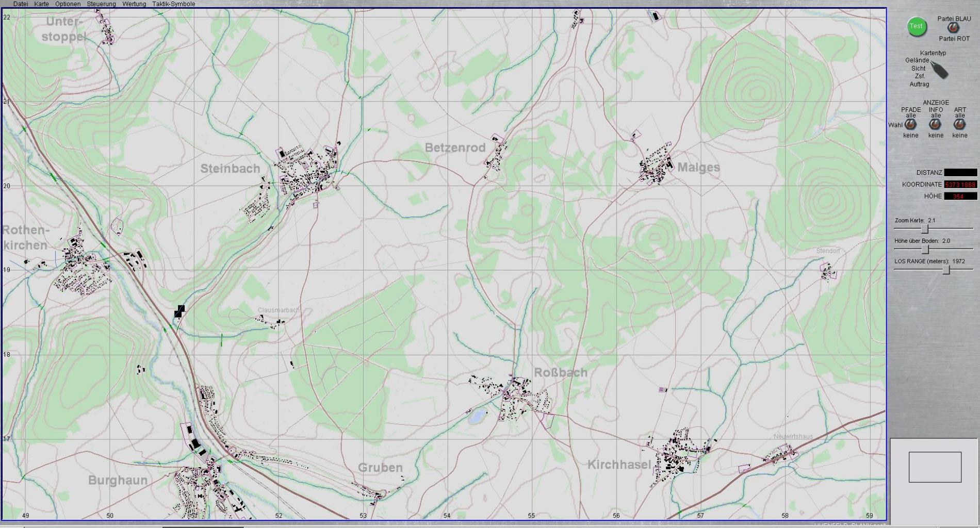This screenshot has height=528, width=980.
Task: Open the Karte menu
Action: (x=42, y=4)
